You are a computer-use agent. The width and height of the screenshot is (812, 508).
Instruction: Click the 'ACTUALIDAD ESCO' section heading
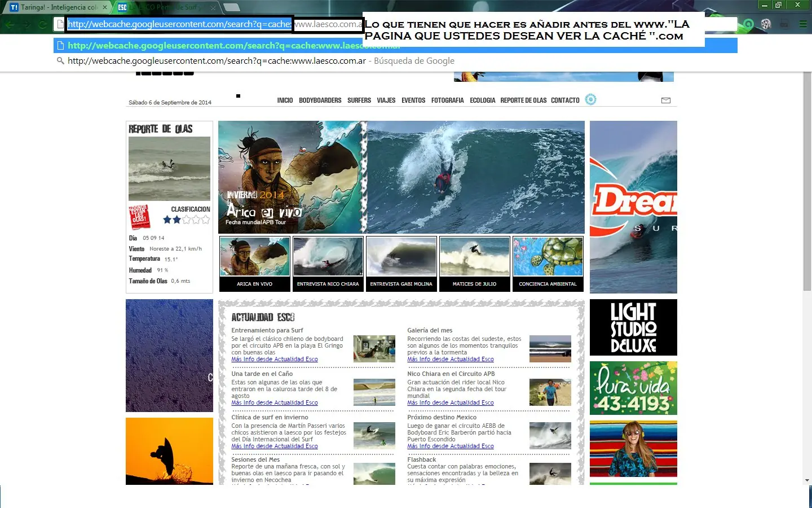263,318
